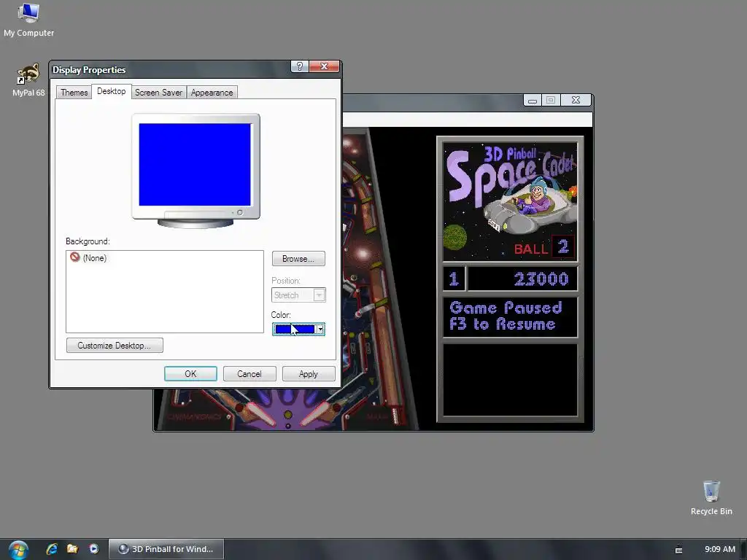
Task: Launch Internet Explorer from quick launch
Action: coord(52,549)
